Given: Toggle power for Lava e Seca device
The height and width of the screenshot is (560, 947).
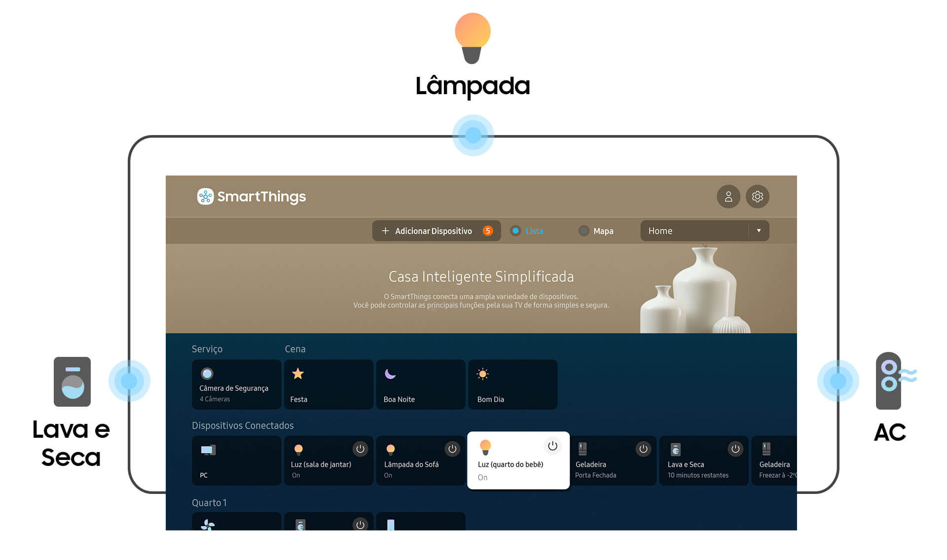Looking at the screenshot, I should [x=735, y=449].
